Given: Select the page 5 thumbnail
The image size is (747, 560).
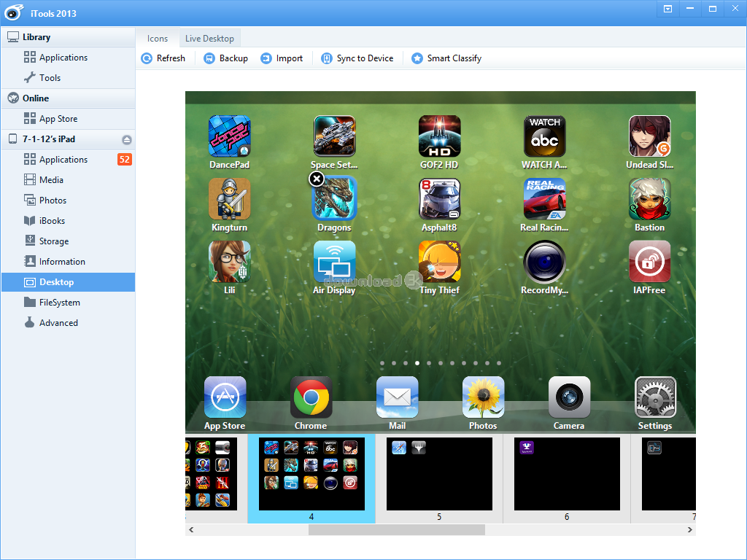Looking at the screenshot, I should pos(438,474).
